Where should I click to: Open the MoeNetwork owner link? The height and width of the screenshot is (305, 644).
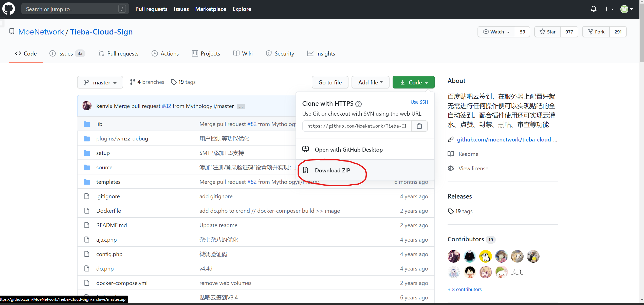(x=41, y=32)
